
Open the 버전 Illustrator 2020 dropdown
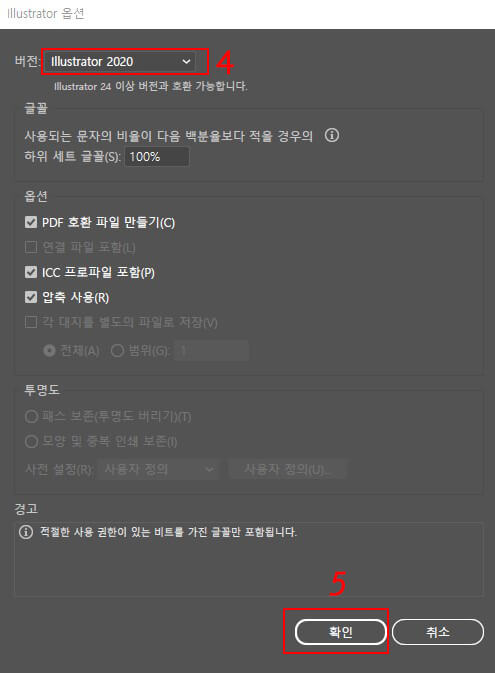pos(120,62)
